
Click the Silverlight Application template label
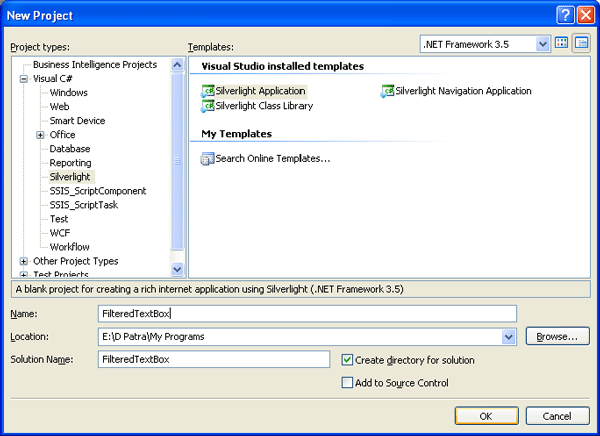[260, 91]
